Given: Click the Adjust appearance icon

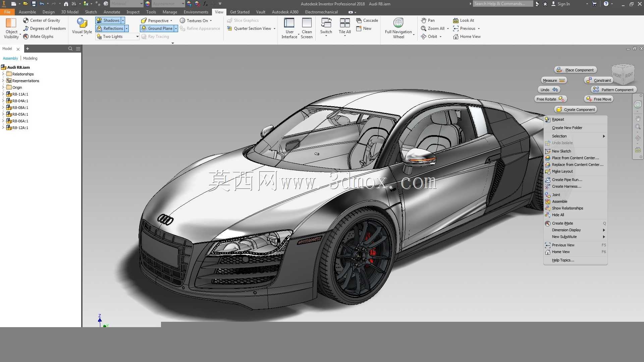Looking at the screenshot, I should click(189, 4).
